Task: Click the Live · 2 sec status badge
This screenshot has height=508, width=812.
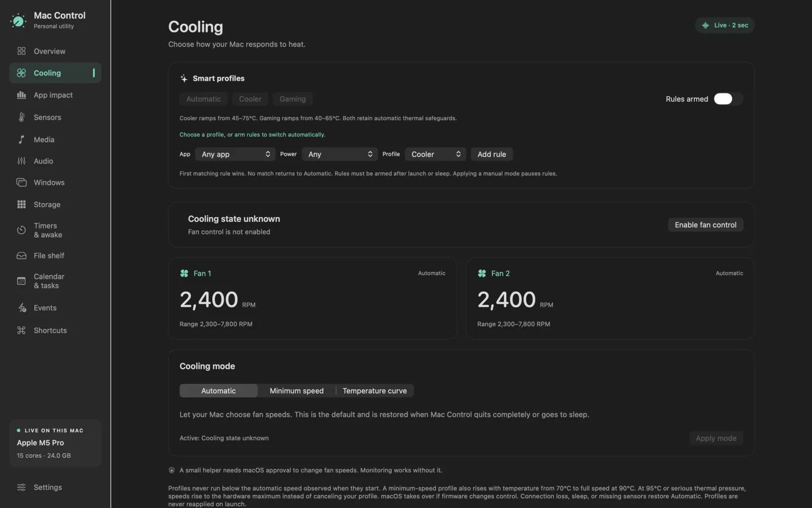Action: click(725, 25)
